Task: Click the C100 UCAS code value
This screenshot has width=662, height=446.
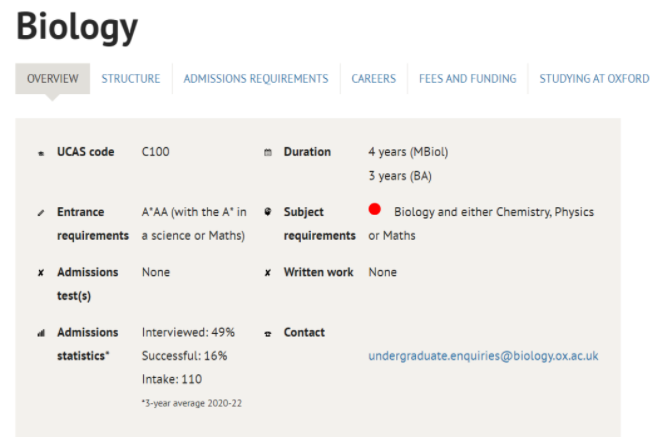Action: (x=156, y=152)
